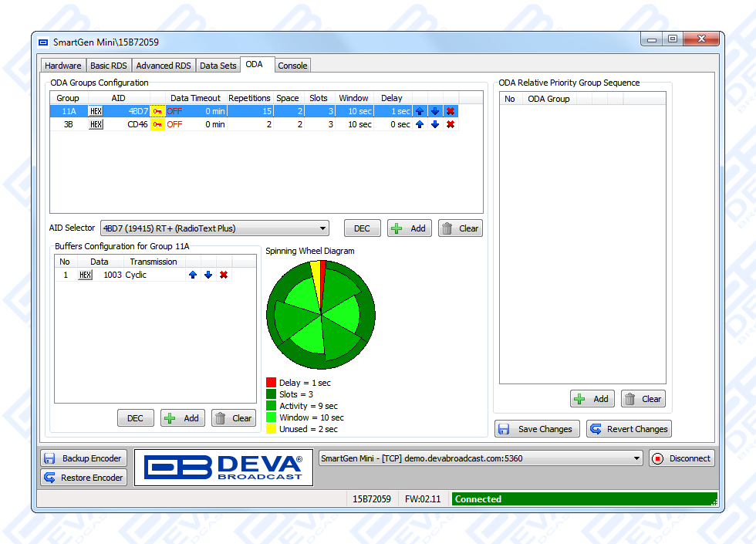Image resolution: width=756 pixels, height=544 pixels.
Task: Move buffer 1 down using blue arrow
Action: coord(208,275)
